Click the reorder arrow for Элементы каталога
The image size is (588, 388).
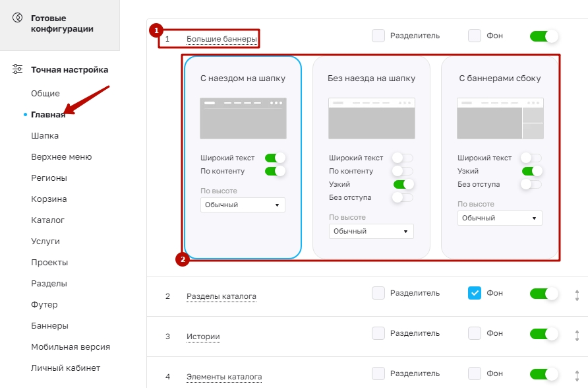coord(577,375)
